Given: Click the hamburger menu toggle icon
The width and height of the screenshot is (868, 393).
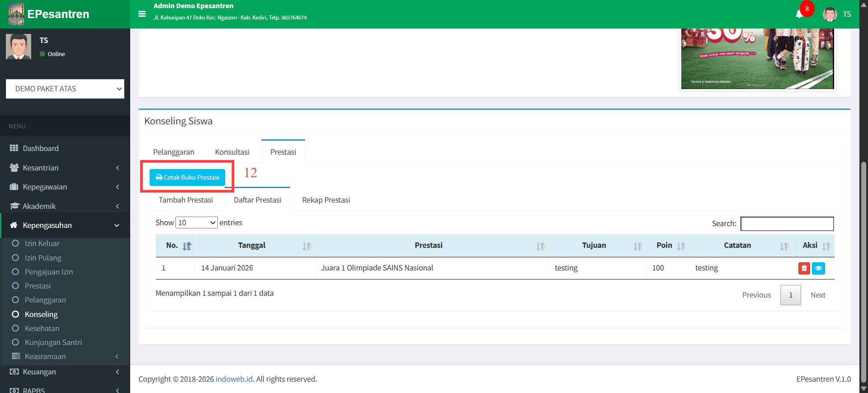Looking at the screenshot, I should [x=142, y=14].
